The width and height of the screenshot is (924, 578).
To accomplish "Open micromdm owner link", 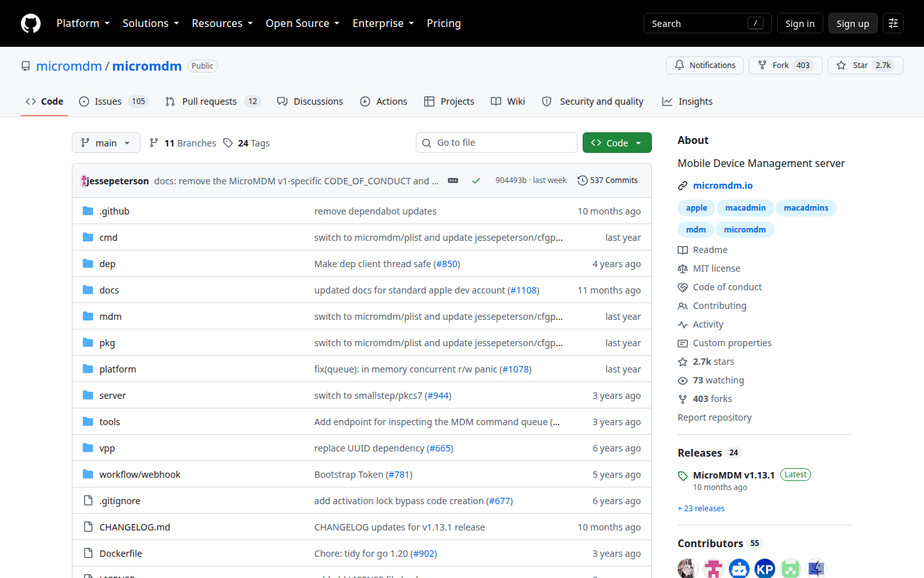I will [69, 66].
